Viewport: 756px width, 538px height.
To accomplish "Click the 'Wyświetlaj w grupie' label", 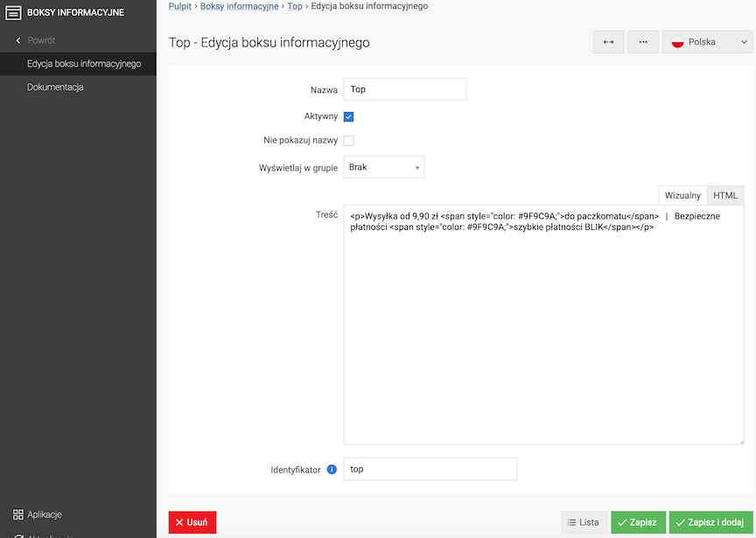I will (x=298, y=168).
